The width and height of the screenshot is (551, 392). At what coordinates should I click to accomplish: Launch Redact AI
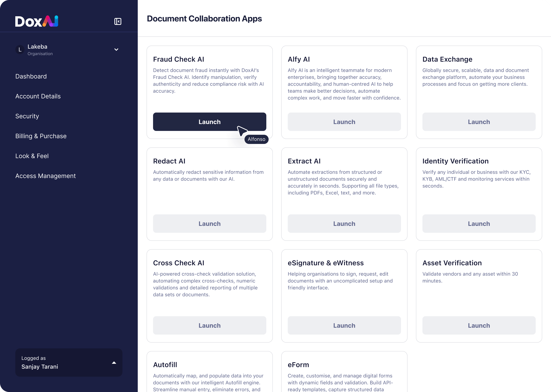(209, 224)
